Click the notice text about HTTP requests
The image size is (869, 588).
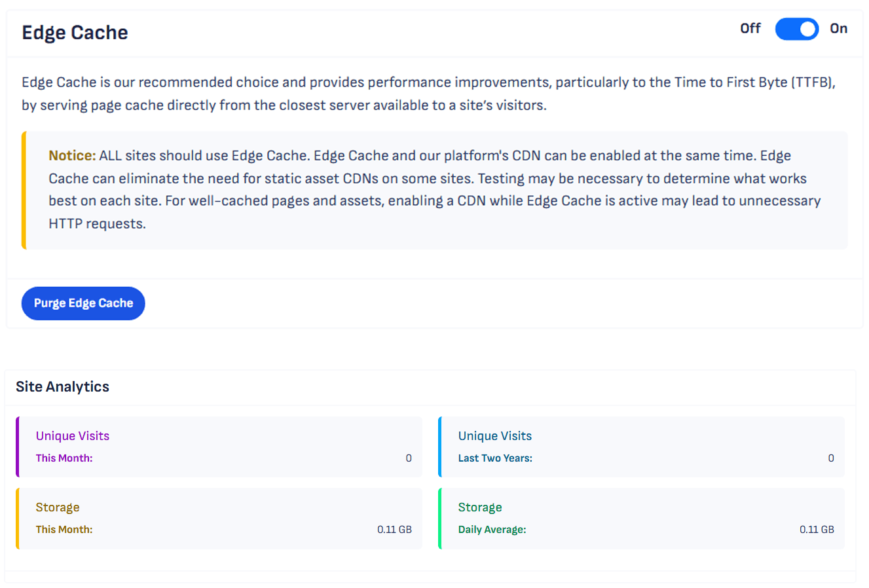pyautogui.click(x=97, y=224)
